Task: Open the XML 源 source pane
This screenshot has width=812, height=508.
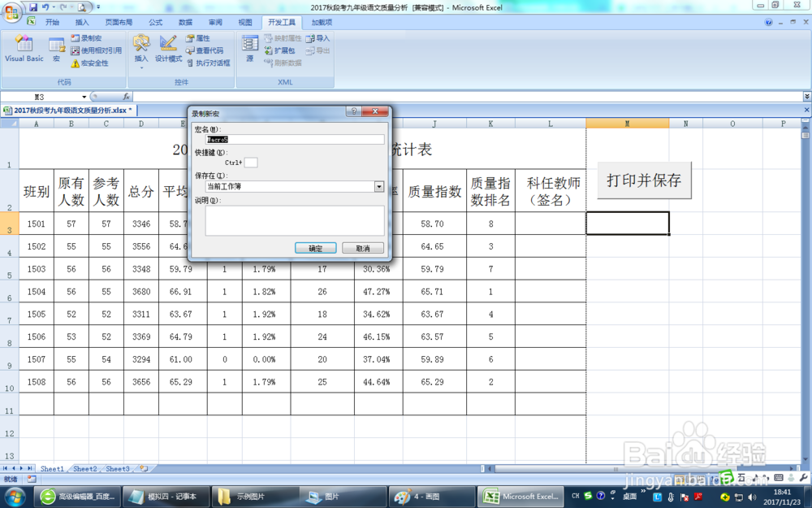Action: pyautogui.click(x=249, y=49)
